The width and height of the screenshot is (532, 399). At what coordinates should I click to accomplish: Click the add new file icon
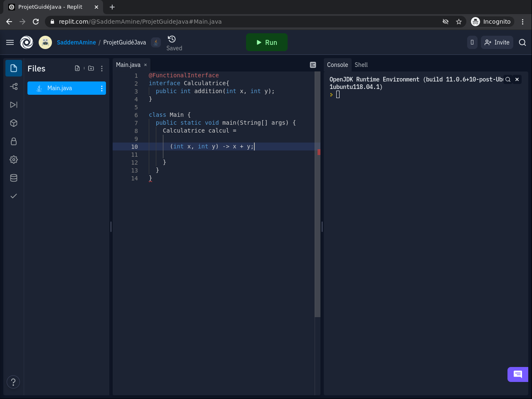[x=77, y=69]
